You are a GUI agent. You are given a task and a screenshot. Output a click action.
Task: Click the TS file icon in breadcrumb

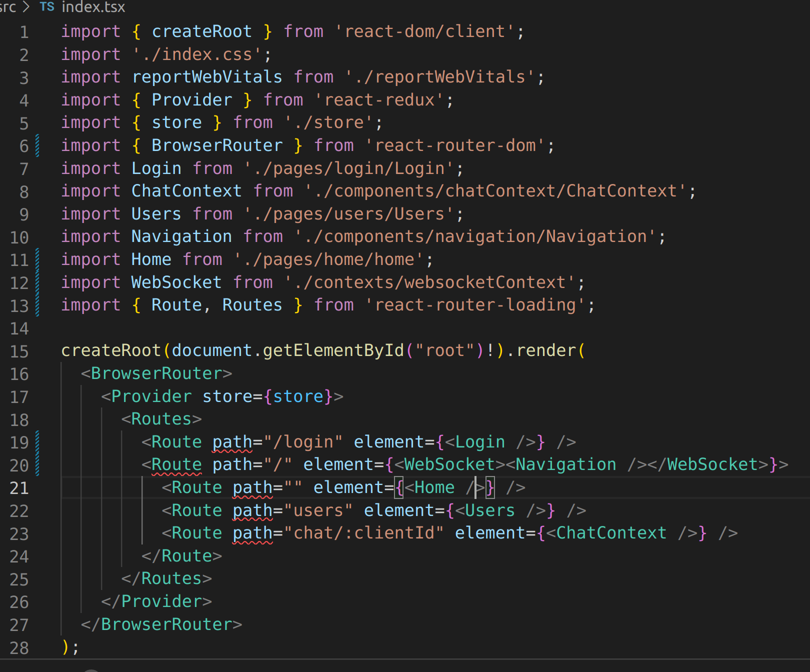click(47, 7)
